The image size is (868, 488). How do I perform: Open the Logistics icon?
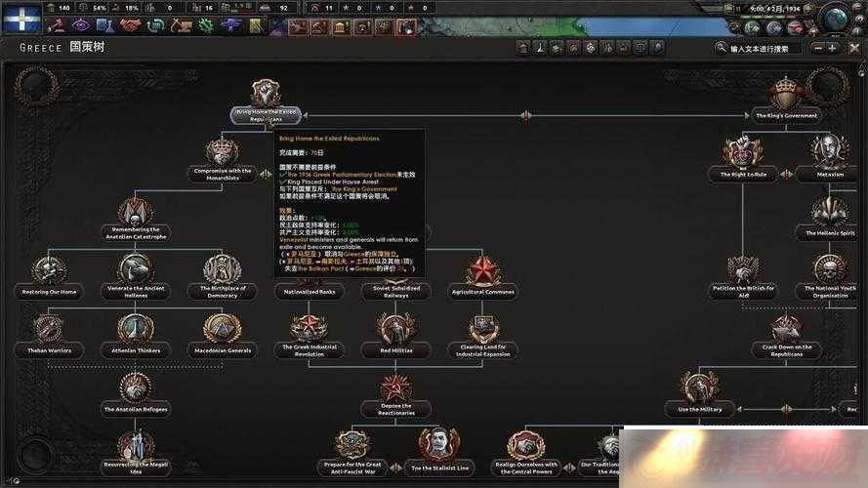point(256,26)
